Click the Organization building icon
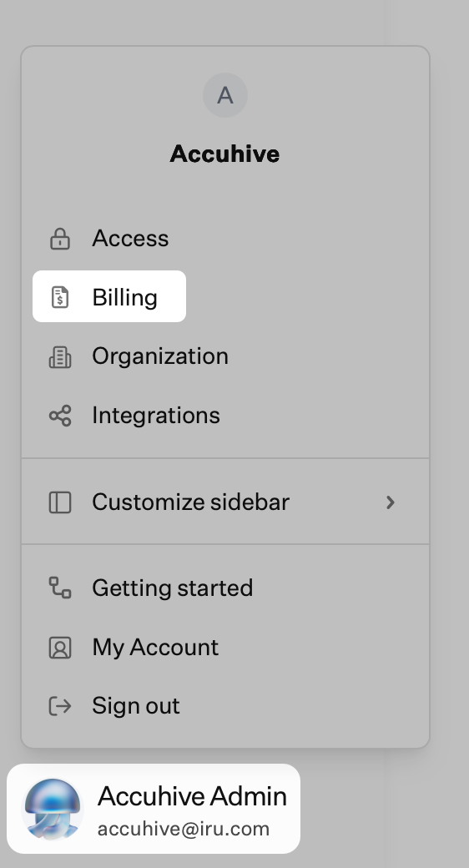 60,357
